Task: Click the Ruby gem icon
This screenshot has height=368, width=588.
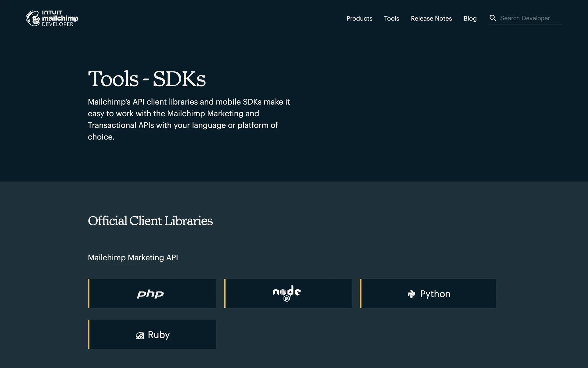Action: click(x=140, y=335)
